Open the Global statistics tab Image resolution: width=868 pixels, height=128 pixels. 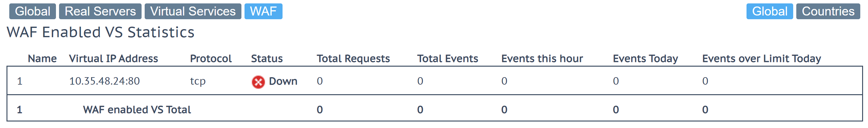[33, 11]
